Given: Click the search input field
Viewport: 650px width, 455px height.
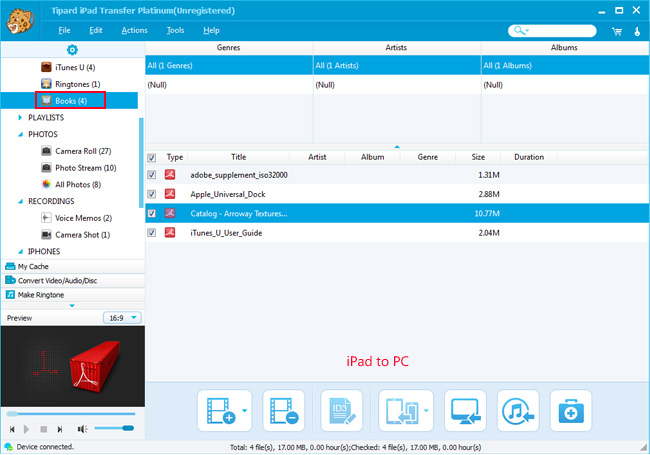Looking at the screenshot, I should [552, 31].
